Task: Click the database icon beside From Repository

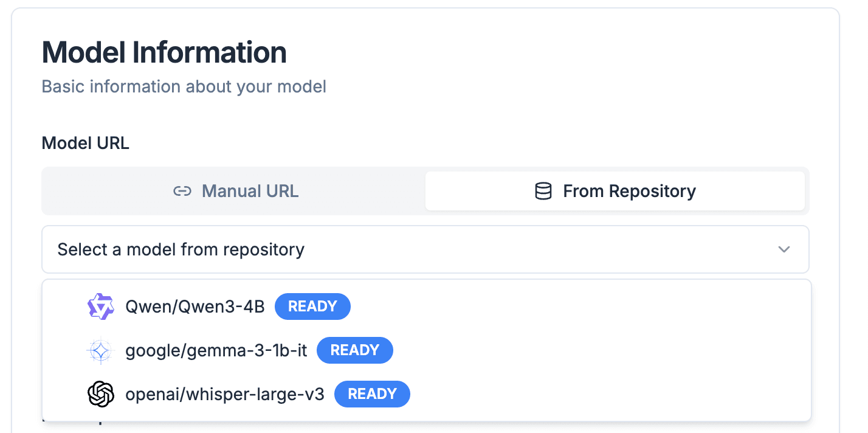Action: [543, 192]
